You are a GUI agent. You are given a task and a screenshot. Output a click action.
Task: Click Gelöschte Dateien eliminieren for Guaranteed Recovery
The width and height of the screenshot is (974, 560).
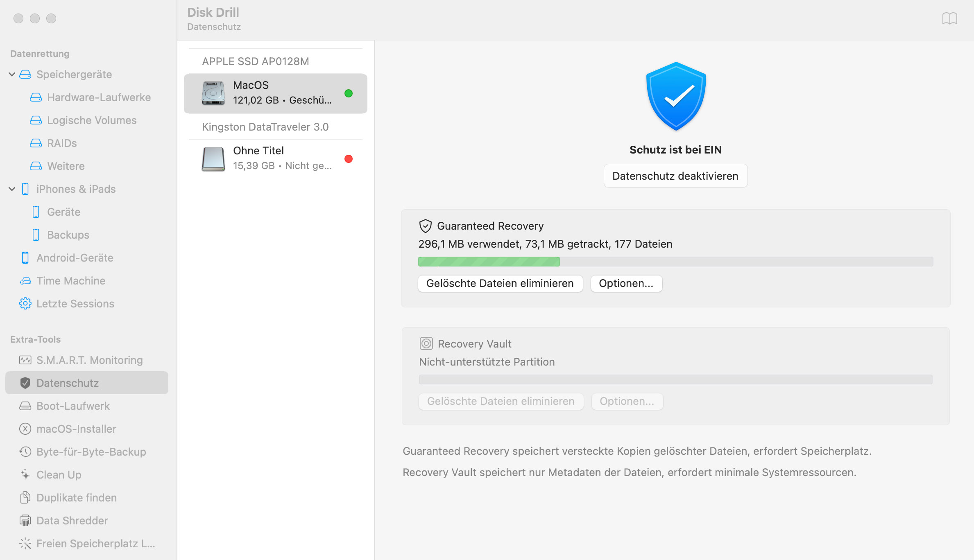[x=501, y=284]
